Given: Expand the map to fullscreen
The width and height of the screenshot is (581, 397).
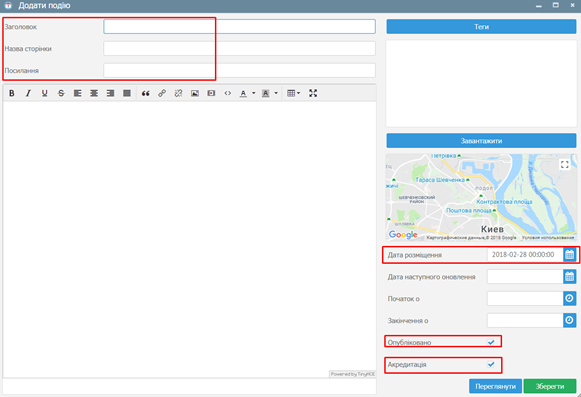Looking at the screenshot, I should pyautogui.click(x=565, y=164).
